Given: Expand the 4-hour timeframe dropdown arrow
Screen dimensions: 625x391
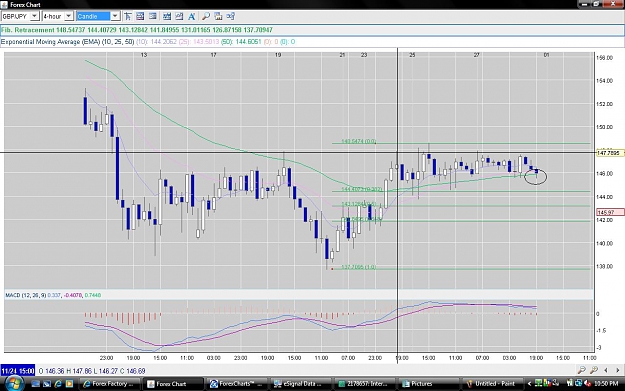Looking at the screenshot, I should pos(69,16).
